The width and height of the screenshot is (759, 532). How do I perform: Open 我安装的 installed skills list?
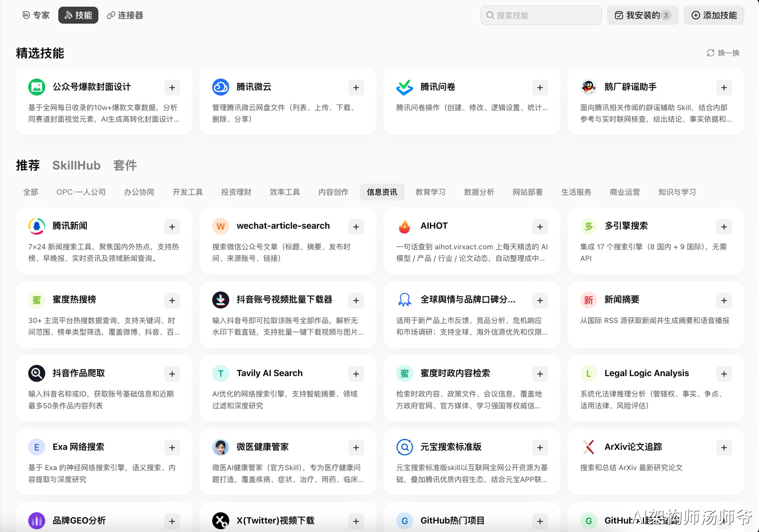pyautogui.click(x=643, y=15)
